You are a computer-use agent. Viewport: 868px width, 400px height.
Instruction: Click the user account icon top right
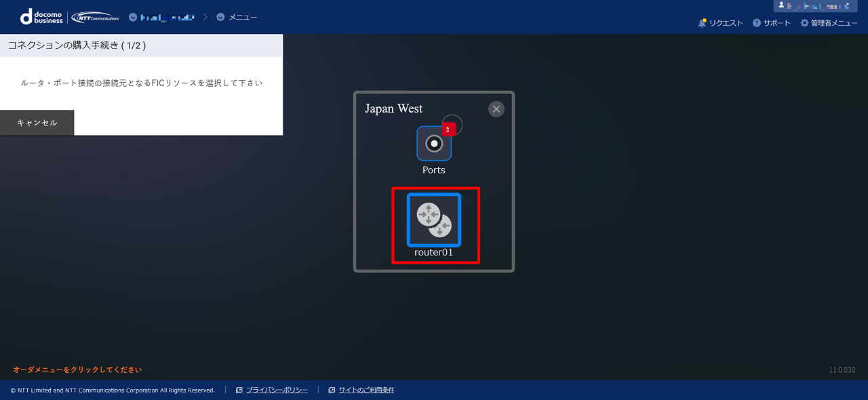pyautogui.click(x=781, y=5)
